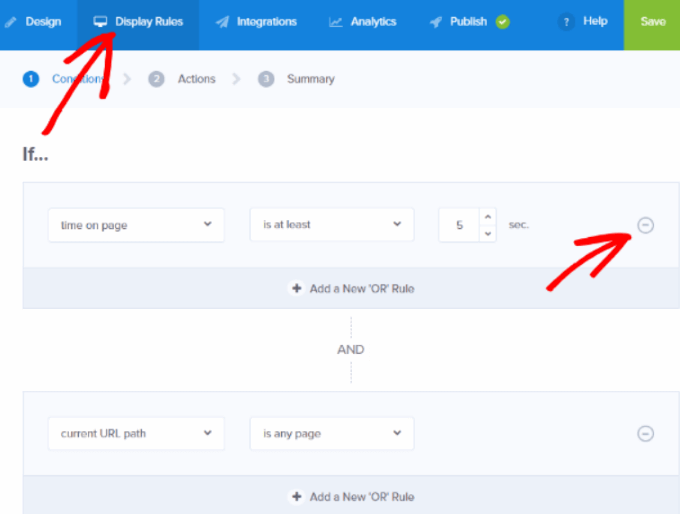The height and width of the screenshot is (514, 680).
Task: Click the Display Rules monitor icon
Action: click(x=100, y=22)
